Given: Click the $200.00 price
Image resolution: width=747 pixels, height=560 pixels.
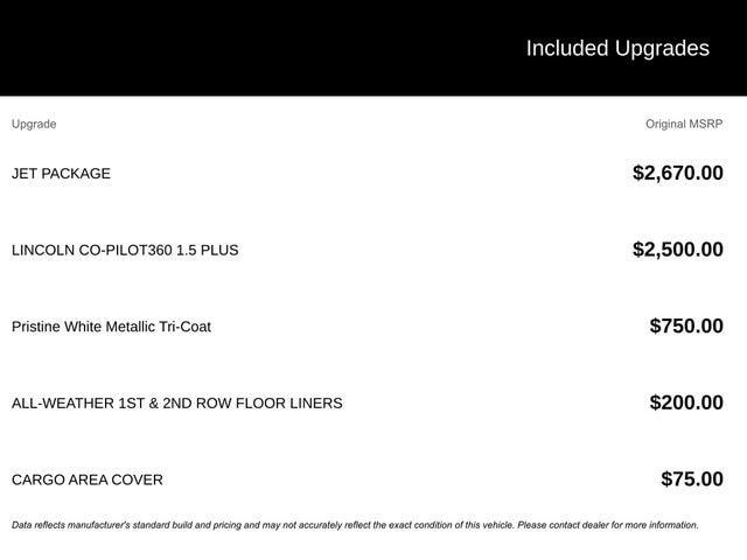Looking at the screenshot, I should pyautogui.click(x=686, y=402).
